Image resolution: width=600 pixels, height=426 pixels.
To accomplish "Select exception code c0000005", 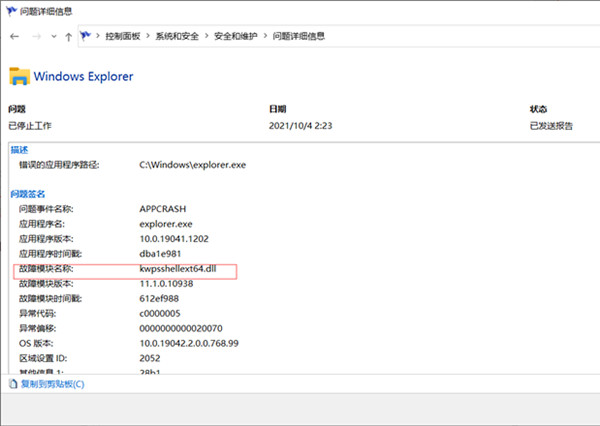I will (x=160, y=313).
